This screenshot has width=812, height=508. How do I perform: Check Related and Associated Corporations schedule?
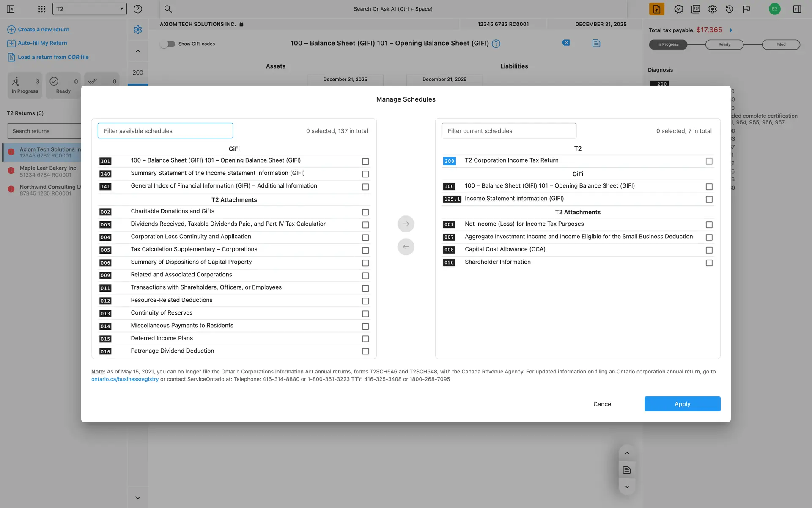tap(365, 276)
